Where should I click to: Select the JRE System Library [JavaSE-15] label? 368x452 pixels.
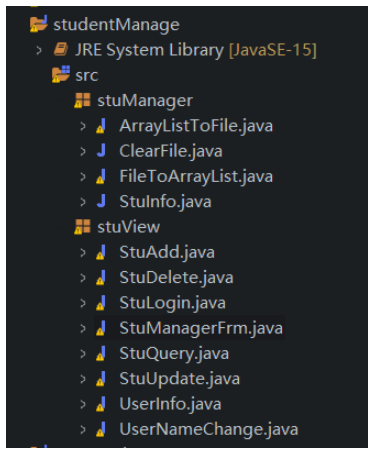tap(196, 50)
